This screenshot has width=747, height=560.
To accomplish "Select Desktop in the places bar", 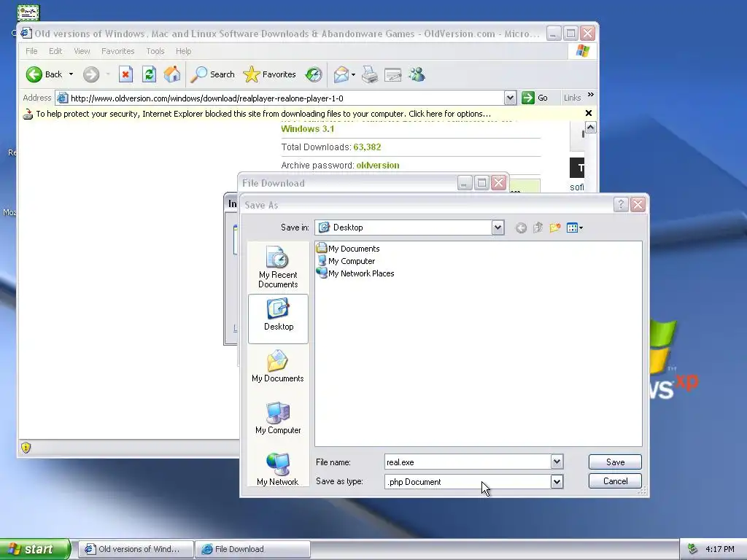I will click(x=278, y=319).
